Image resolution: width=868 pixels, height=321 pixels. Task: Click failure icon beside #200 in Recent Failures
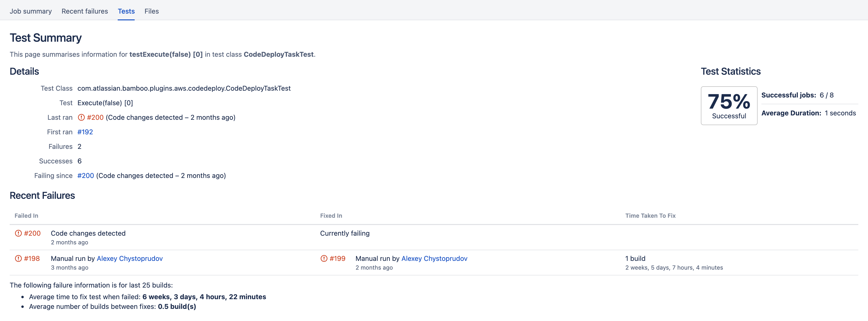coord(18,233)
